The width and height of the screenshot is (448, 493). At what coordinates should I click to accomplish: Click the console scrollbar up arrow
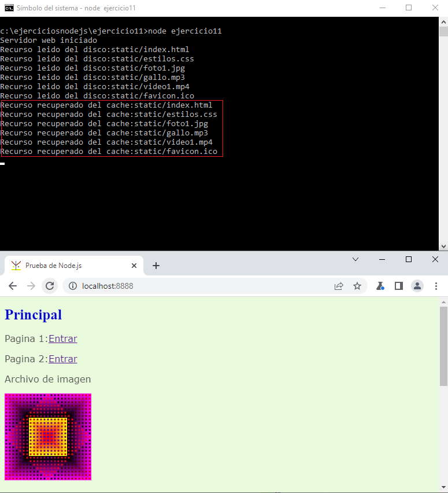pos(443,23)
